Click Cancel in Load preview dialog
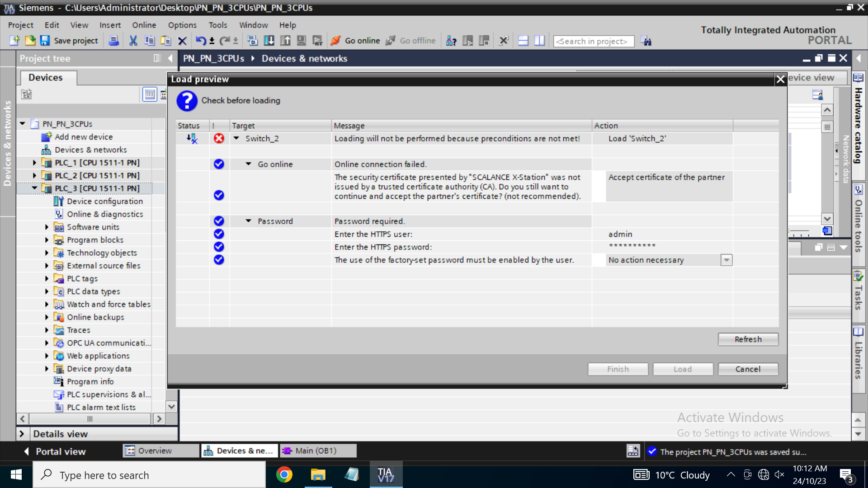The image size is (868, 488). (748, 369)
